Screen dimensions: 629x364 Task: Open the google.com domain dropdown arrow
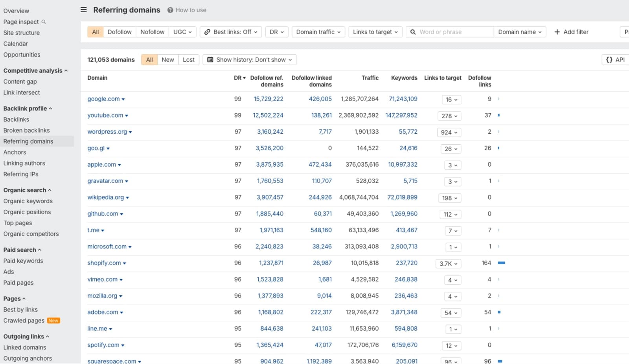pos(123,99)
